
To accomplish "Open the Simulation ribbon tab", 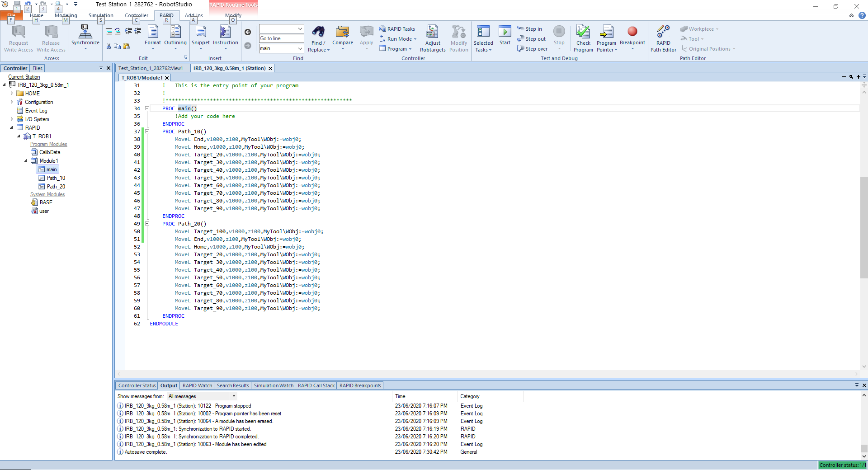I will click(x=101, y=15).
